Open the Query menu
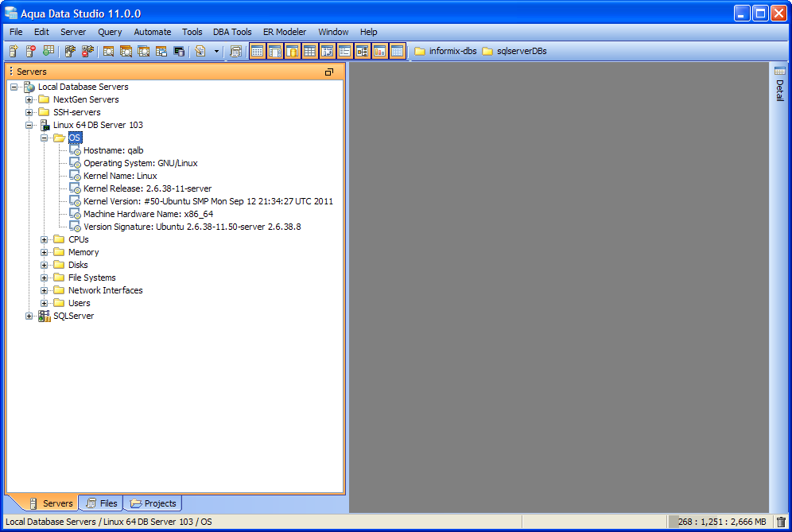 click(x=110, y=32)
